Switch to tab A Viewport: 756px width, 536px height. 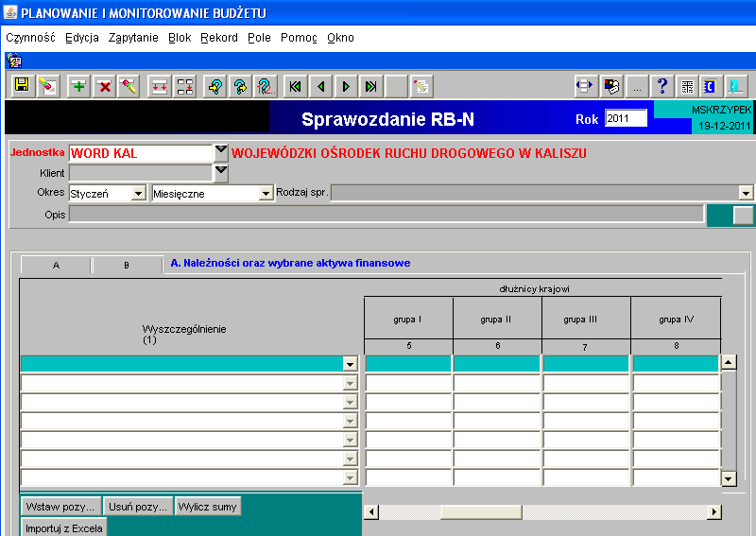[56, 265]
